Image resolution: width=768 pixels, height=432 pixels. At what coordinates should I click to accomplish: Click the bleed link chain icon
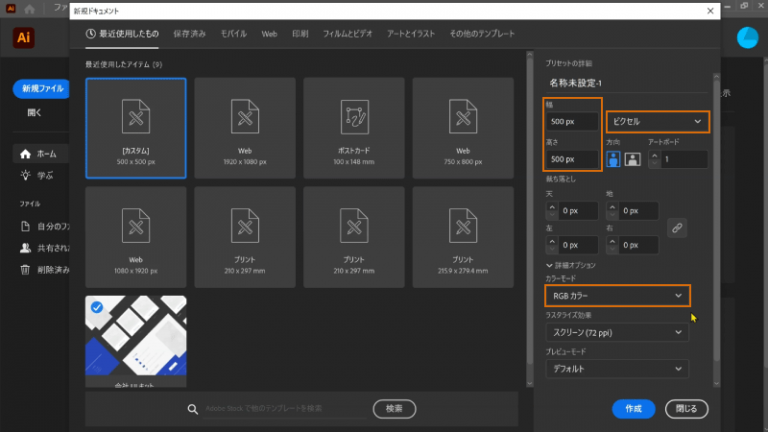pyautogui.click(x=677, y=228)
